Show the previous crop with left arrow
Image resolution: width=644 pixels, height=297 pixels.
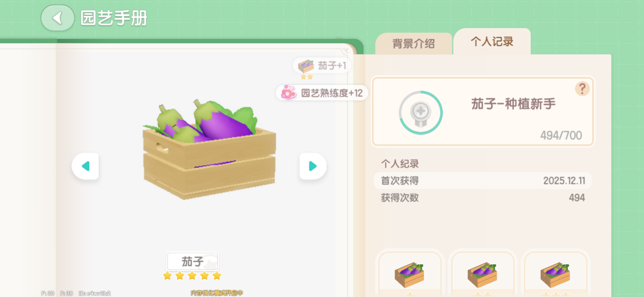(x=85, y=166)
